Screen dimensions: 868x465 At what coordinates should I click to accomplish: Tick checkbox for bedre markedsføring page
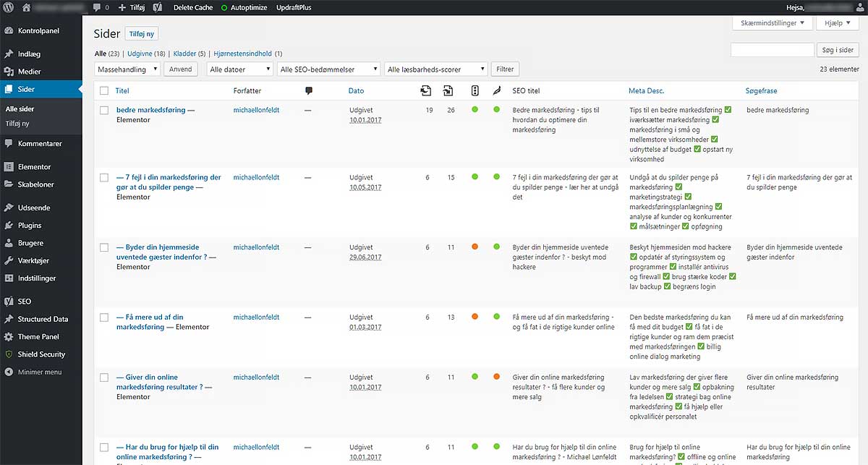pos(104,111)
